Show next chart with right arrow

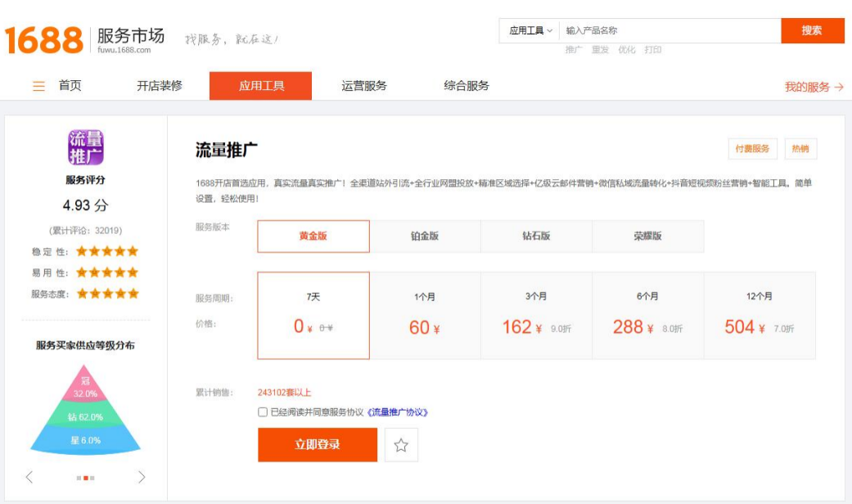point(142,477)
